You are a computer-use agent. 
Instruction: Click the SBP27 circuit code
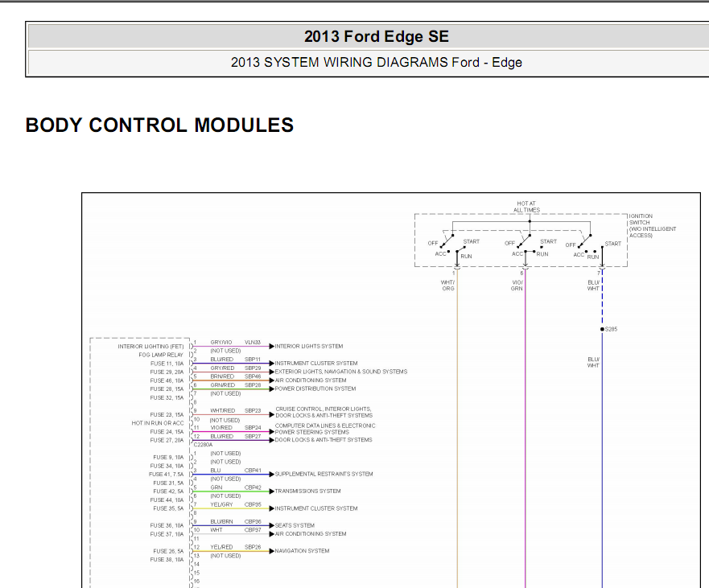(x=253, y=436)
